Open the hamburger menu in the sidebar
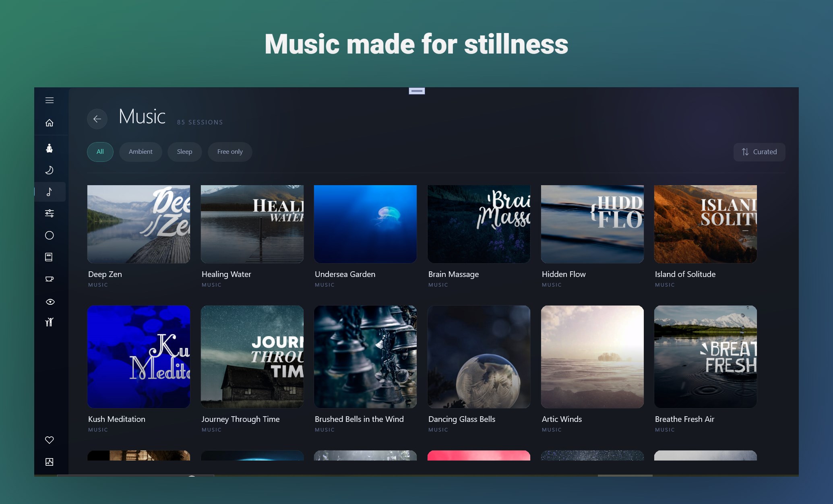Image resolution: width=833 pixels, height=504 pixels. click(x=50, y=100)
